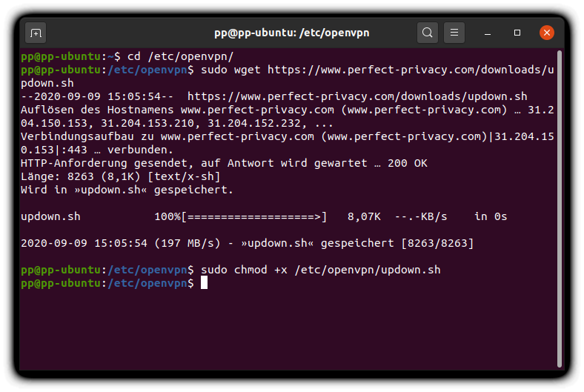The height and width of the screenshot is (392, 584).
Task: Open a new terminal tab
Action: tap(36, 33)
